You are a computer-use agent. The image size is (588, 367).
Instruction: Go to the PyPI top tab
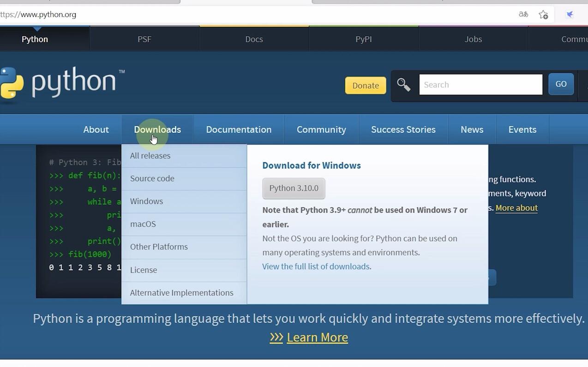coord(364,39)
